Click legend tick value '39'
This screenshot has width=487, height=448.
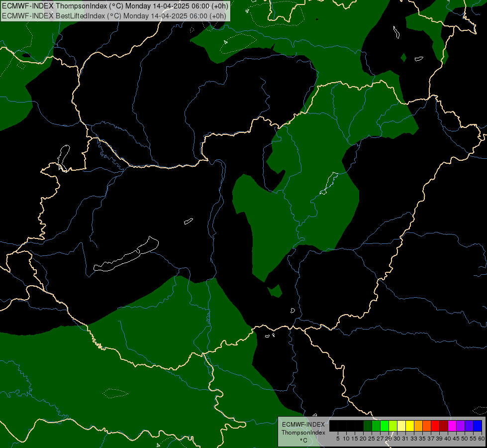(x=439, y=439)
